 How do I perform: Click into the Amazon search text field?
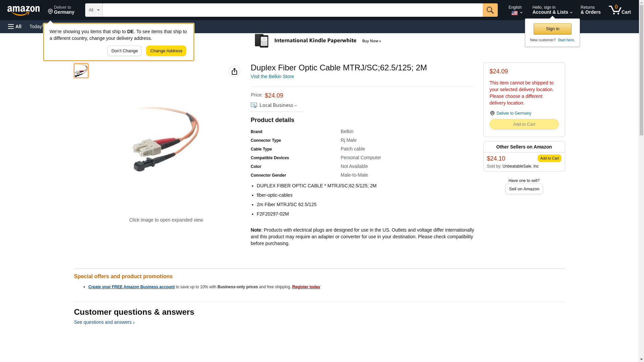pyautogui.click(x=292, y=10)
